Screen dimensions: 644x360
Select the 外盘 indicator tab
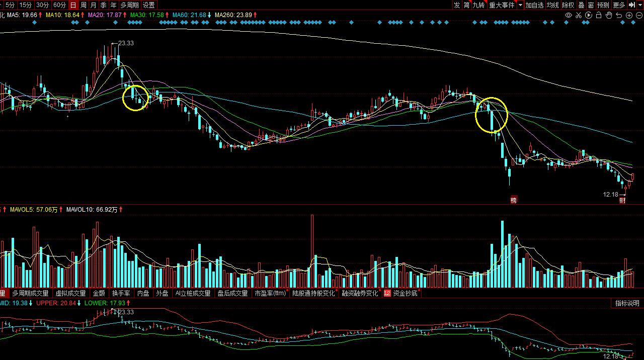[x=162, y=293]
